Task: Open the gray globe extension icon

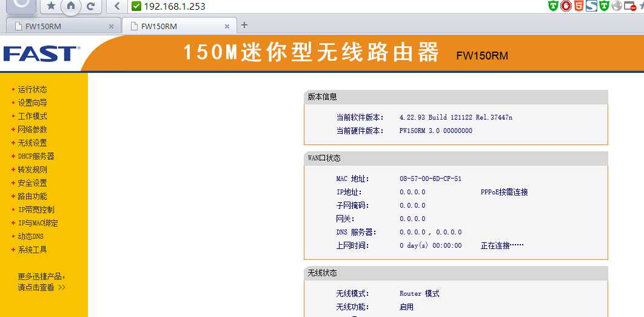Action: [x=617, y=5]
